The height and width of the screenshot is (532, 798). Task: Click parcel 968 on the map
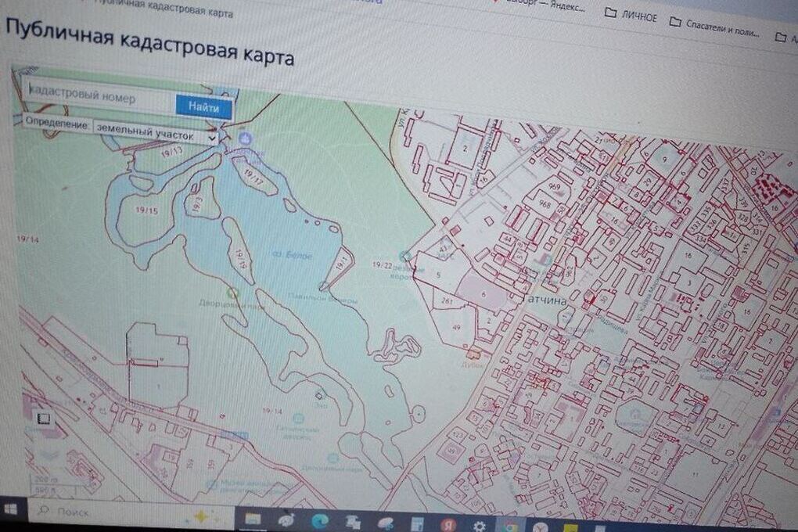(x=544, y=205)
